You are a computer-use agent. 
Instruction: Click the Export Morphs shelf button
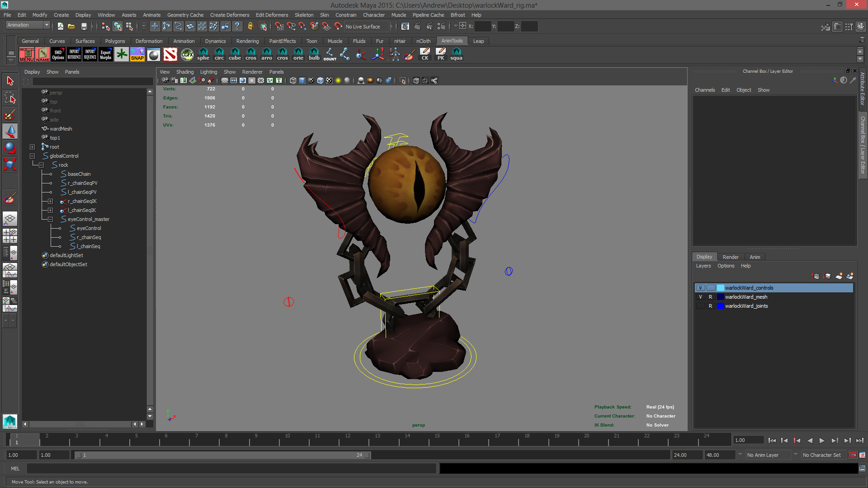105,55
